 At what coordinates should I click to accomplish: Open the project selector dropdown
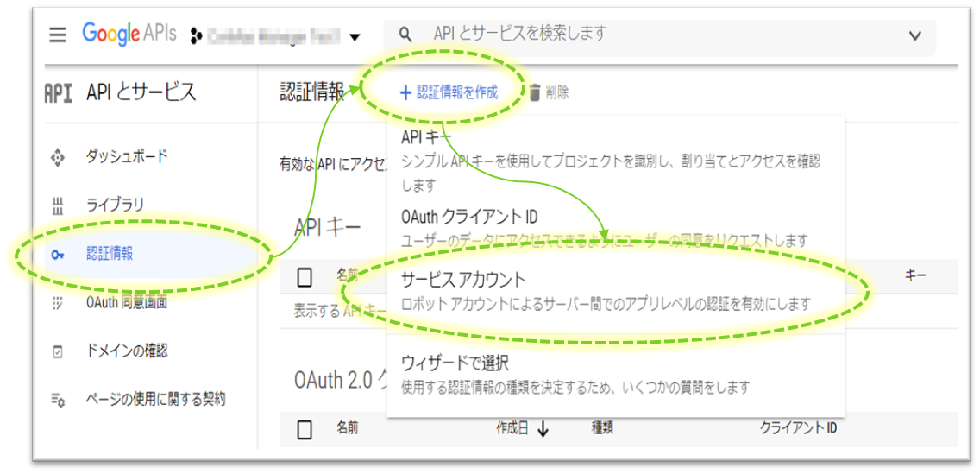click(354, 37)
